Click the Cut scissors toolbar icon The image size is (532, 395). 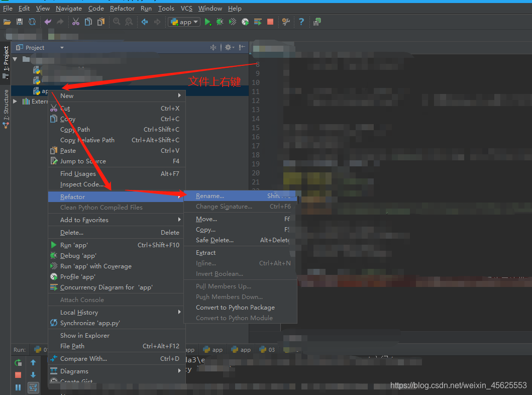point(76,22)
